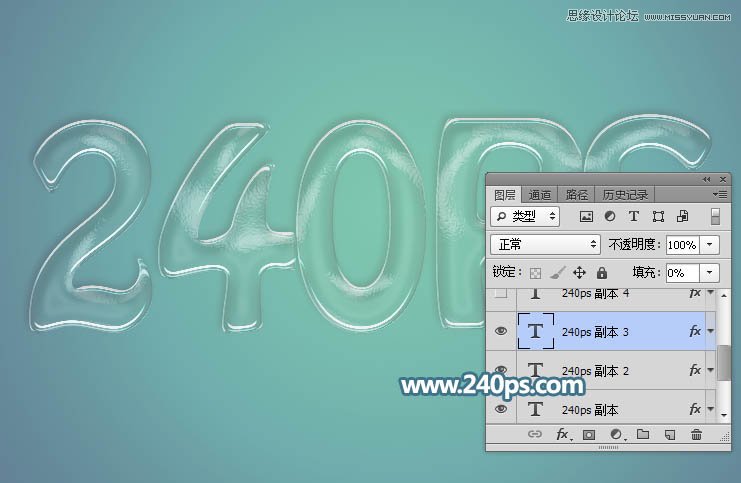Image resolution: width=741 pixels, height=483 pixels.
Task: Filter for type layers T icon
Action: (634, 216)
